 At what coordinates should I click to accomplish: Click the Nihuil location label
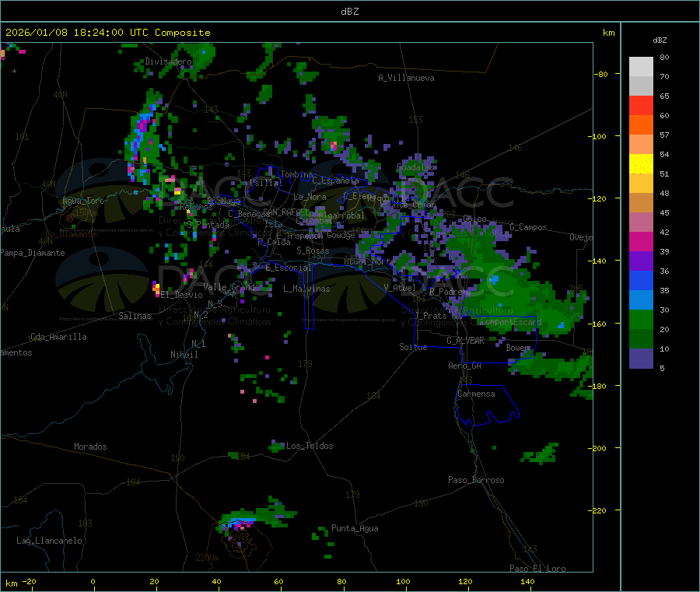click(184, 355)
